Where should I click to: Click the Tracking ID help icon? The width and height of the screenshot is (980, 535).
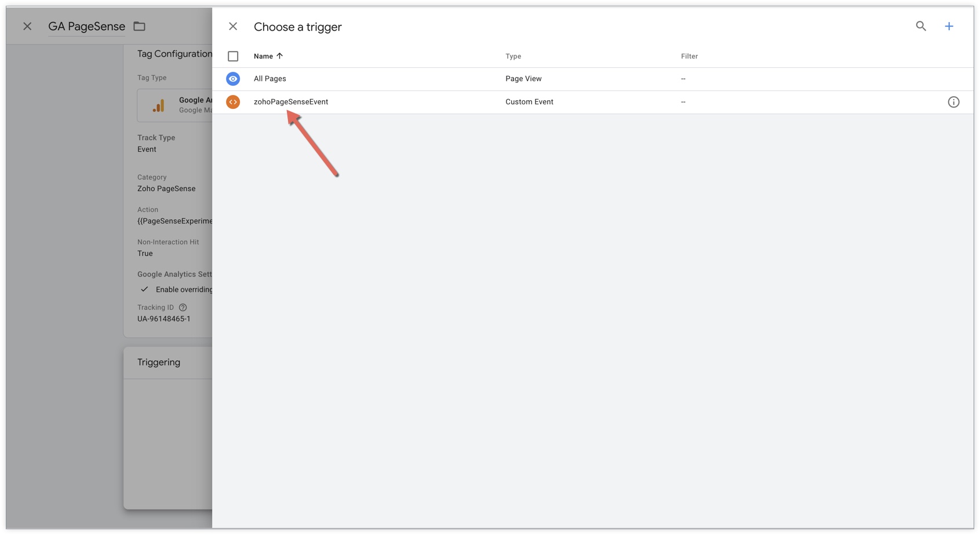(x=183, y=307)
